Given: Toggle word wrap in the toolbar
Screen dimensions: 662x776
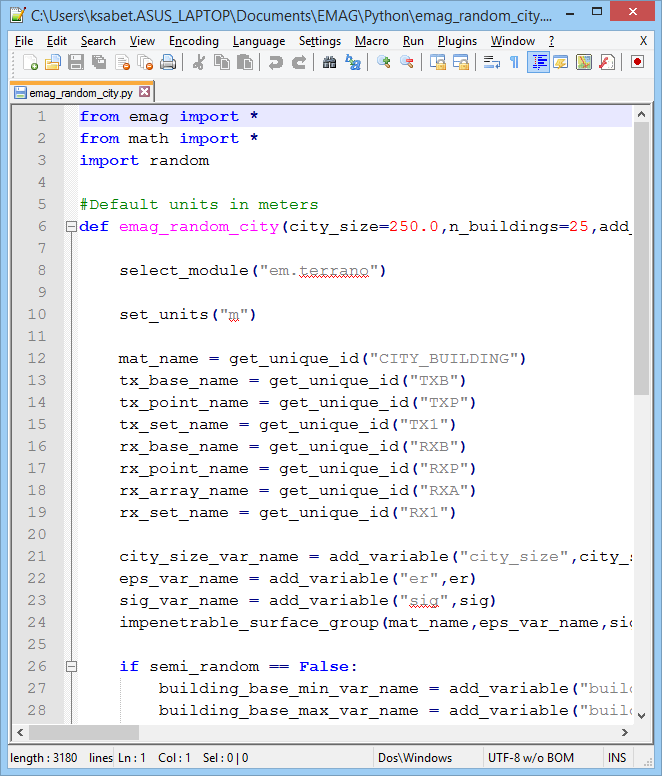Looking at the screenshot, I should pos(492,62).
